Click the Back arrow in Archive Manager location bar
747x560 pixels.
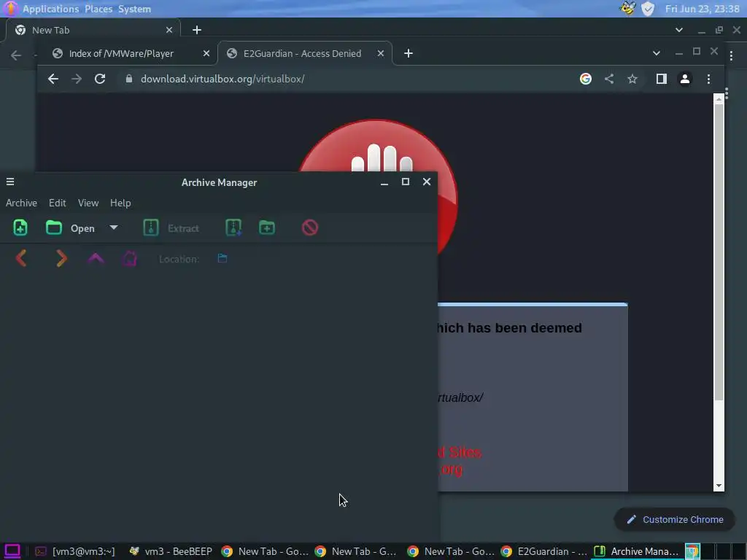[x=21, y=259]
